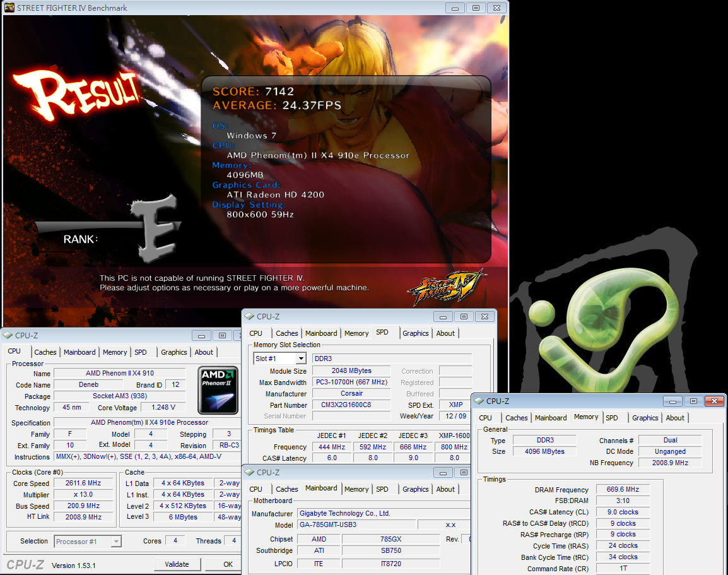Click the Package value "Socket AM3 (938)"
Screen dimensions: 728x575
pos(120,396)
